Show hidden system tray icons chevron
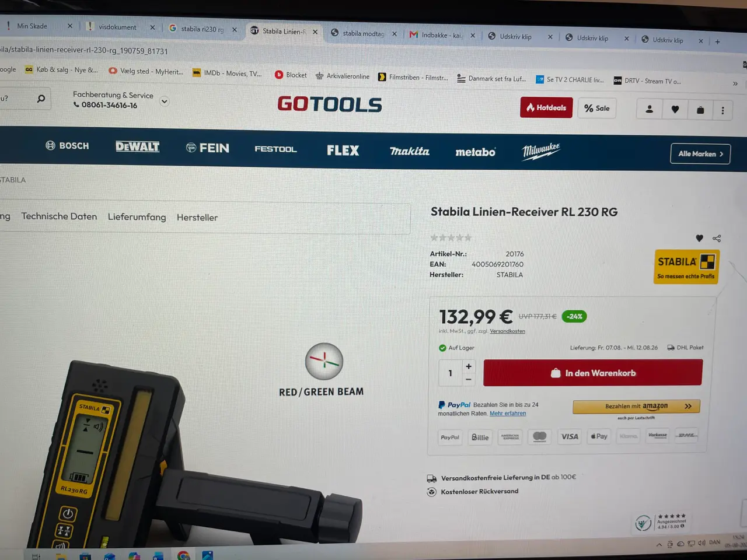 (x=659, y=545)
